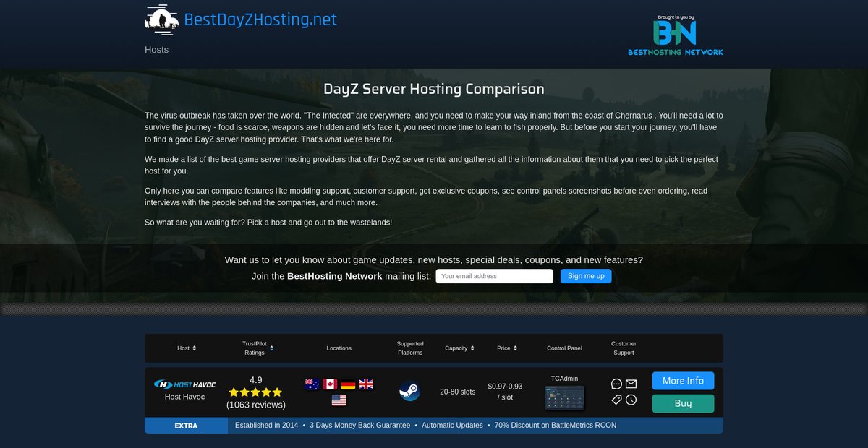This screenshot has height=448, width=868.
Task: Click the 'DayZ Server Hosting Comparison' heading
Action: pos(434,90)
